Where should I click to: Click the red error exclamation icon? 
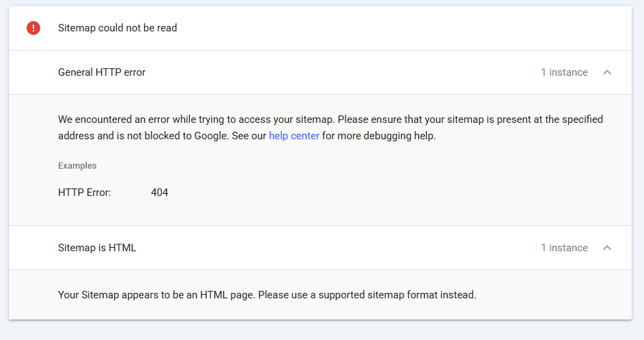tap(33, 28)
